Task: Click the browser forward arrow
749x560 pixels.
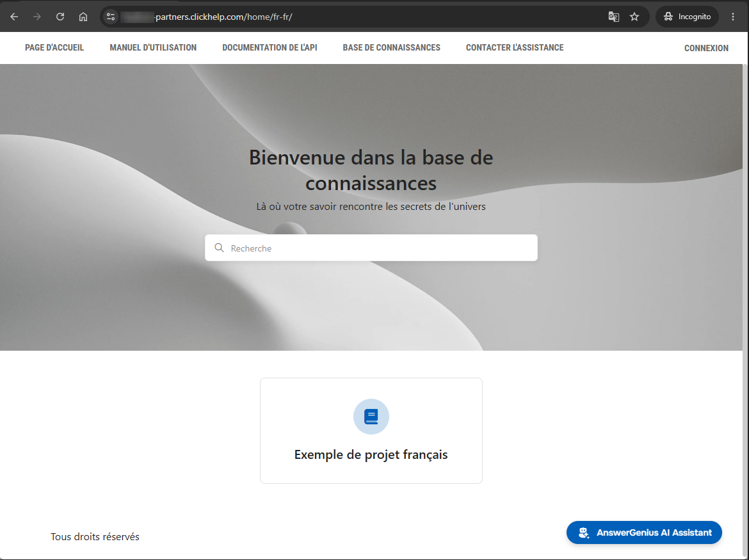Action: [36, 17]
